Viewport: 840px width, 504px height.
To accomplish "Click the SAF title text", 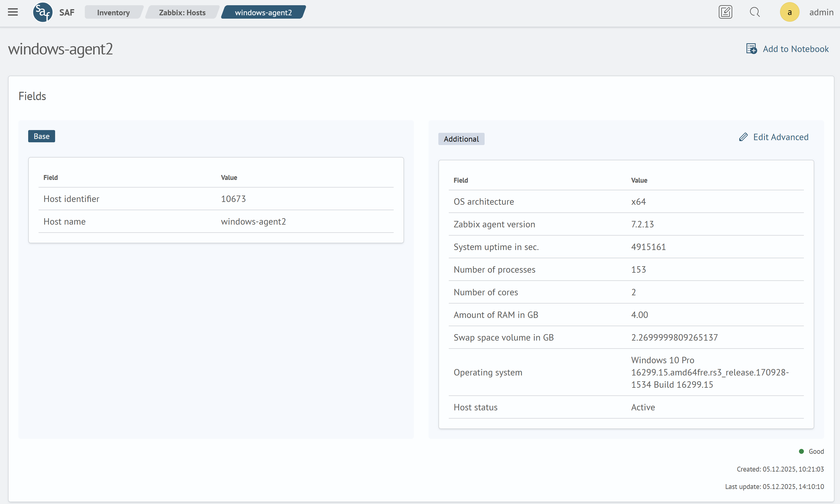I will (66, 13).
